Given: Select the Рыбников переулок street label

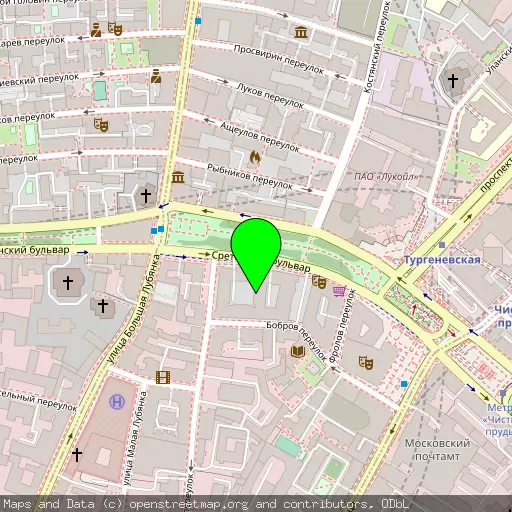Looking at the screenshot, I should (250, 177).
